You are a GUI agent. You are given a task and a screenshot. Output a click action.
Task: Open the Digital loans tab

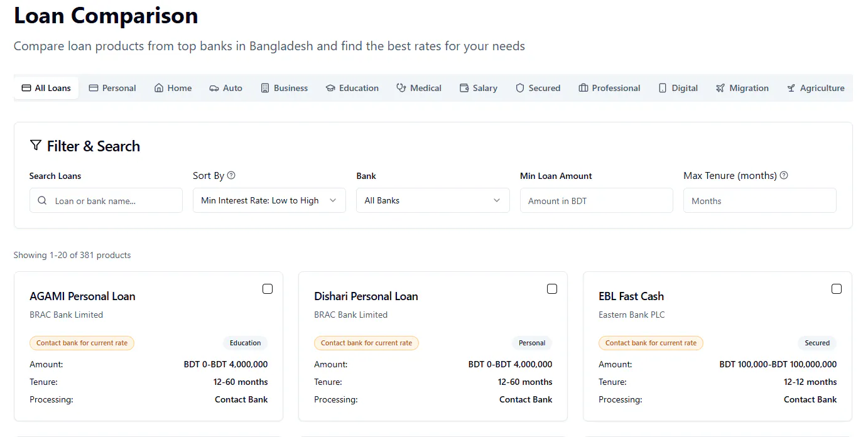click(678, 88)
